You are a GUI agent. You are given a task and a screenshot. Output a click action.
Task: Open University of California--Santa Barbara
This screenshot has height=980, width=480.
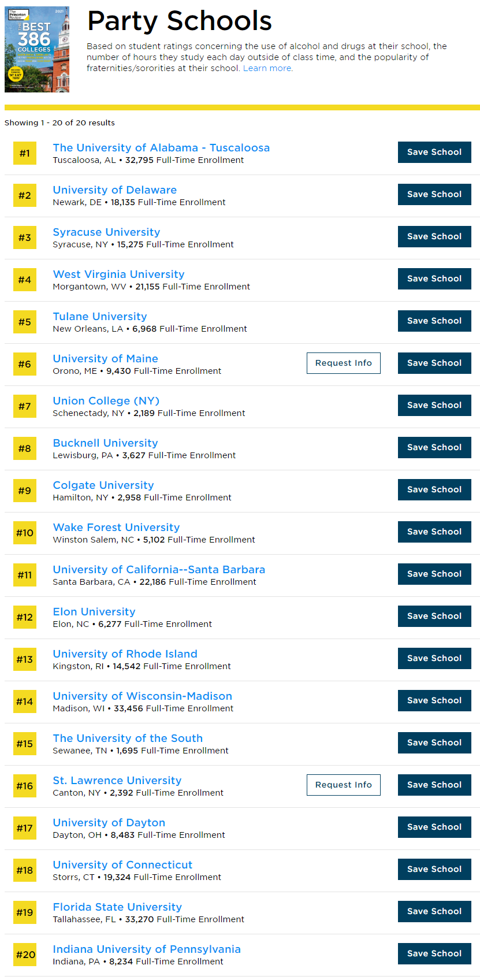159,570
